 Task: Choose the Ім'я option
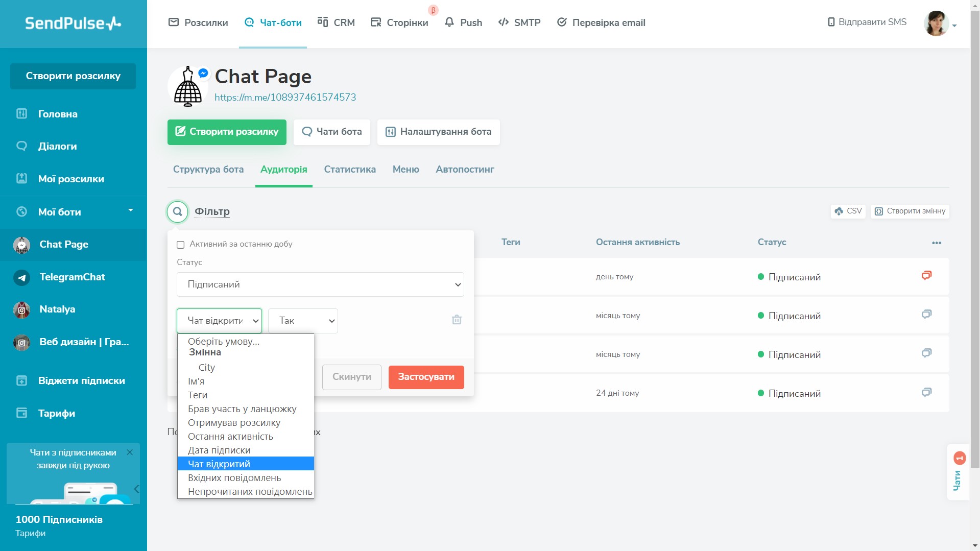[246, 381]
